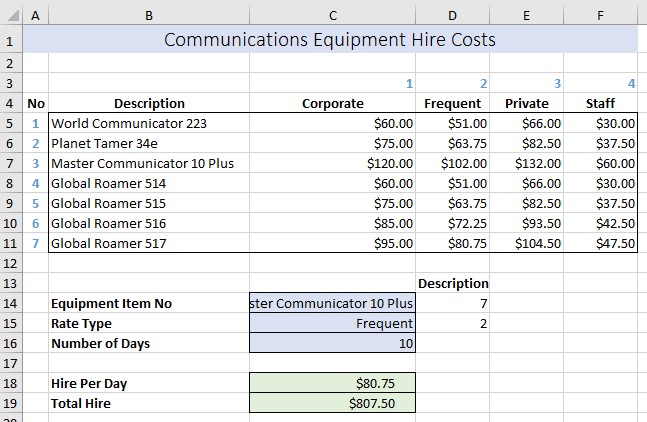Open the Rate Type input showing Frequent
Screen dimensions: 647x422
click(333, 323)
